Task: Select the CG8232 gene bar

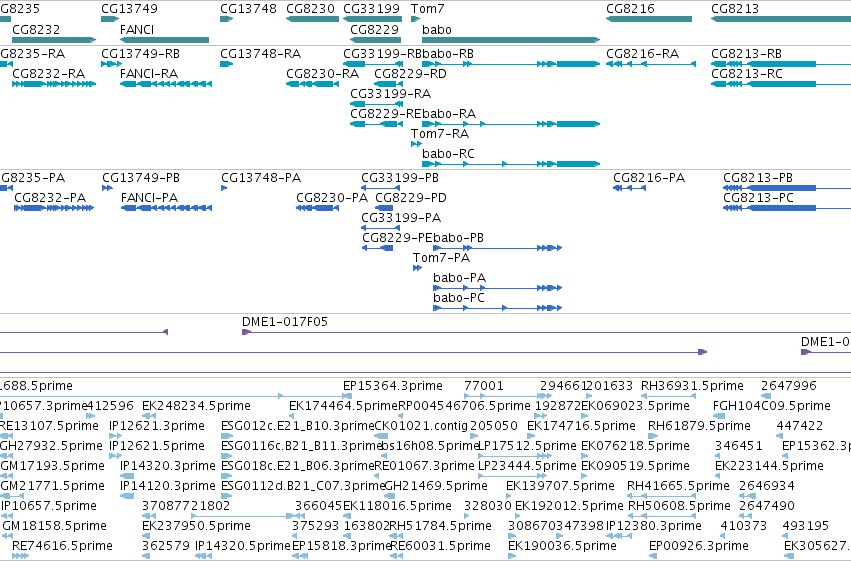Action: [x=54, y=40]
